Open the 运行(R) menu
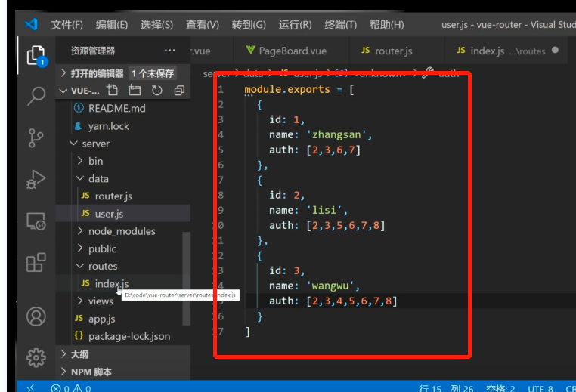The width and height of the screenshot is (576, 392). [x=295, y=25]
